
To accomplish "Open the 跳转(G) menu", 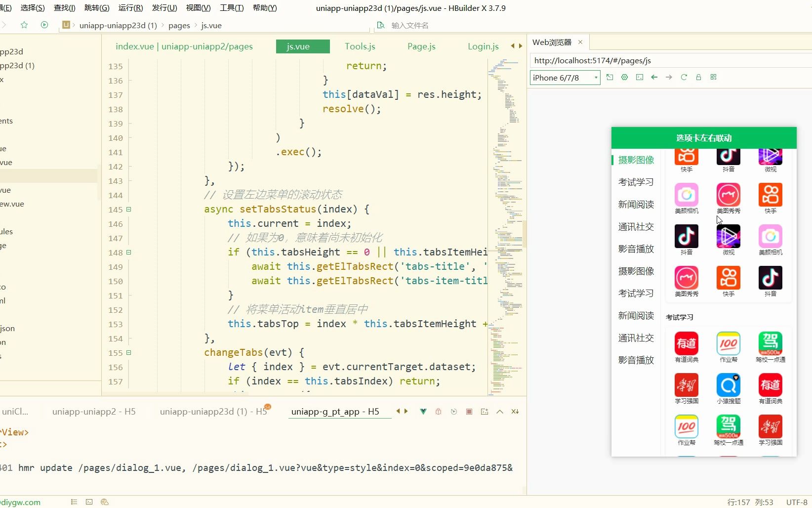I will pos(97,8).
